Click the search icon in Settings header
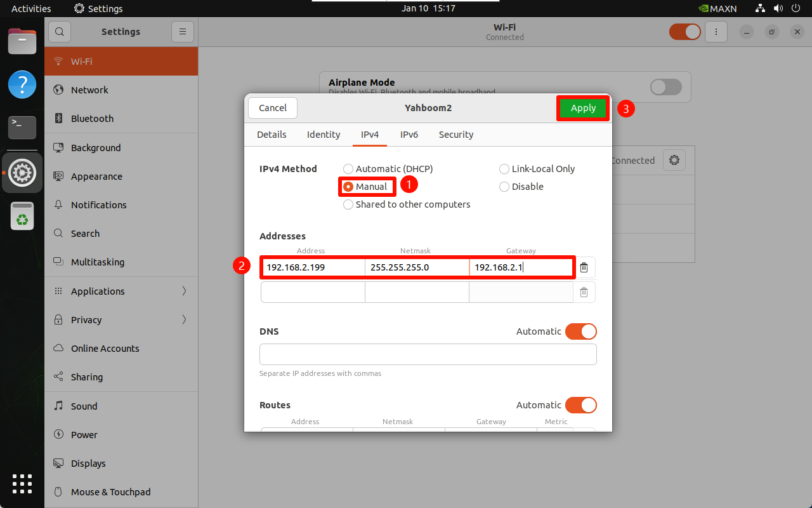This screenshot has width=812, height=508. (x=60, y=32)
